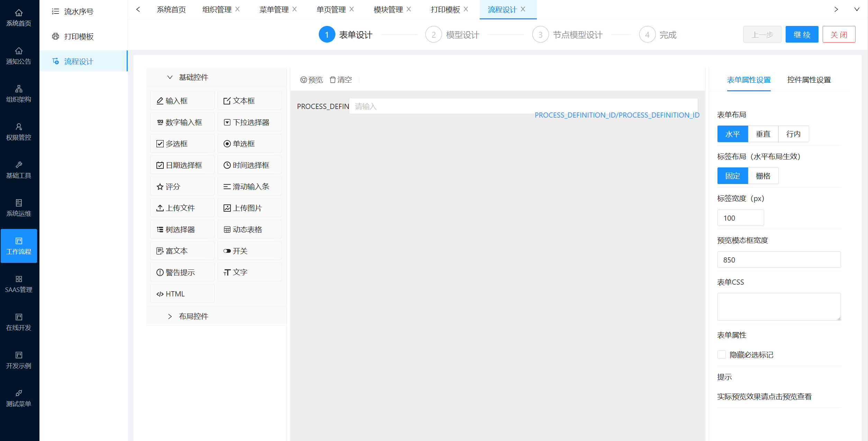Screen dimensions: 868x441
Task: Set form layout to 水平
Action: click(x=733, y=134)
